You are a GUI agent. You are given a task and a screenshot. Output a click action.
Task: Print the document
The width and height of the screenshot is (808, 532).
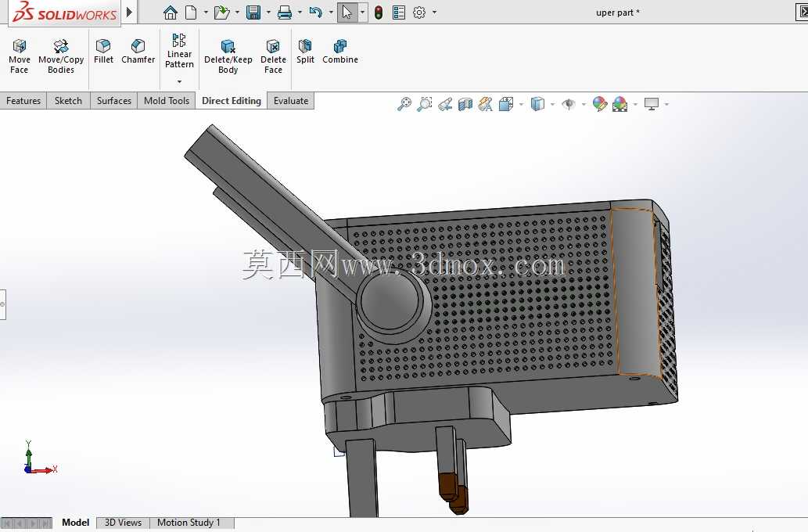pyautogui.click(x=285, y=13)
